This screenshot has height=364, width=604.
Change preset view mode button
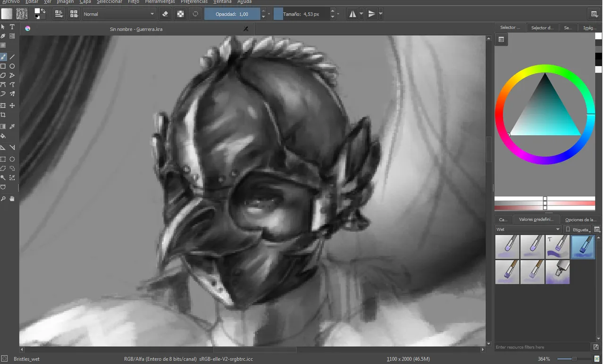tap(596, 230)
